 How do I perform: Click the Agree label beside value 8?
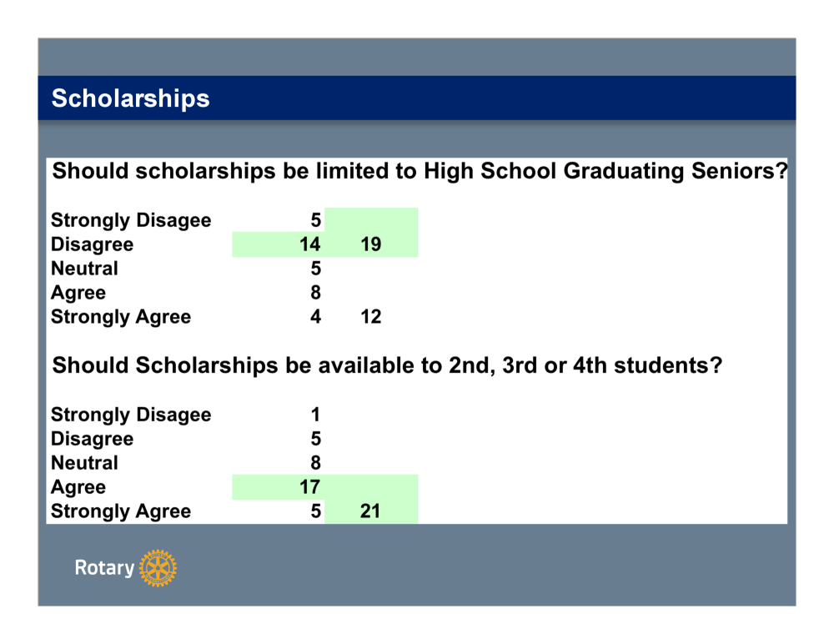coord(78,293)
